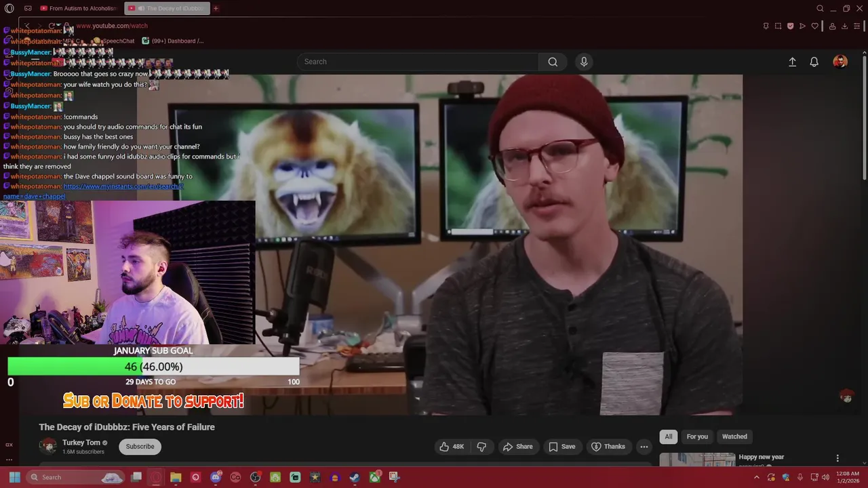Open a new browser tab
Viewport: 868px width, 488px height.
216,9
